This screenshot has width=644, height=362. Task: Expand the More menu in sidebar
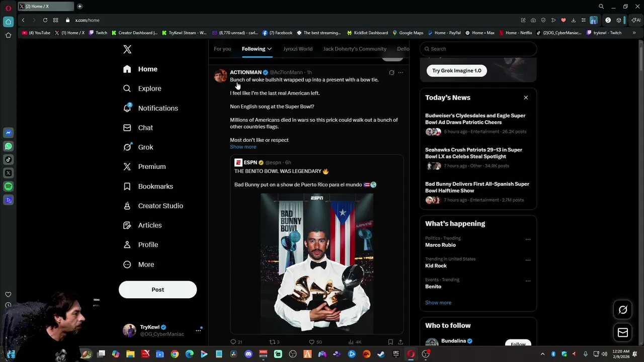click(x=138, y=264)
